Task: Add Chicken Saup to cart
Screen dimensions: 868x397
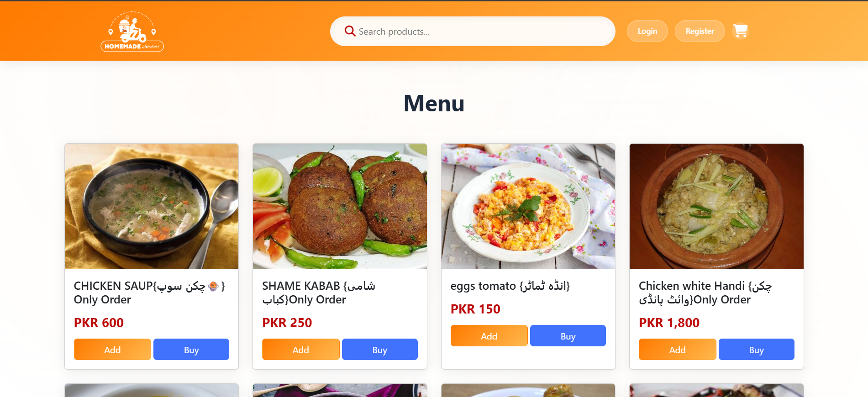Action: (x=112, y=350)
